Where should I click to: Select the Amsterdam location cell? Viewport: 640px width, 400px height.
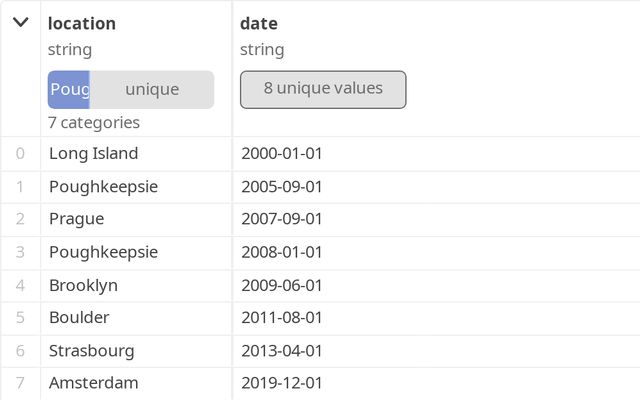94,383
